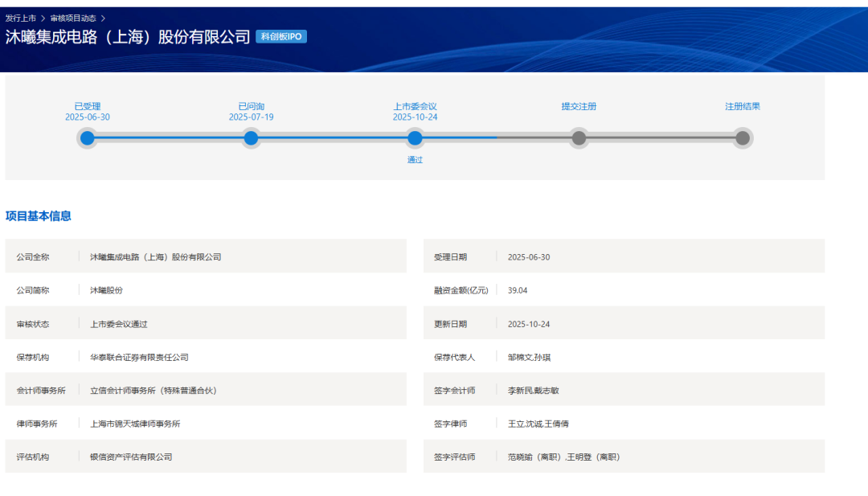
Task: Click the 保荐代表人 names 邹棉文,孙琪
Action: click(x=529, y=357)
